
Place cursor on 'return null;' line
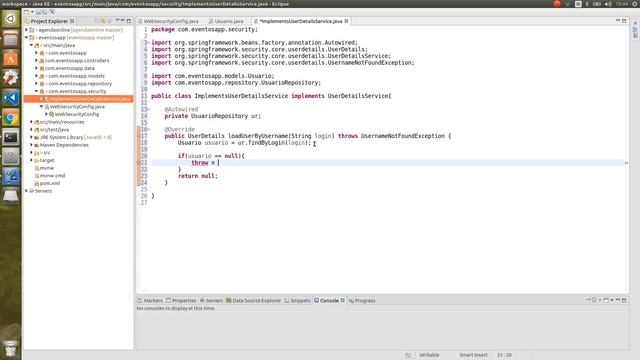[x=198, y=176]
